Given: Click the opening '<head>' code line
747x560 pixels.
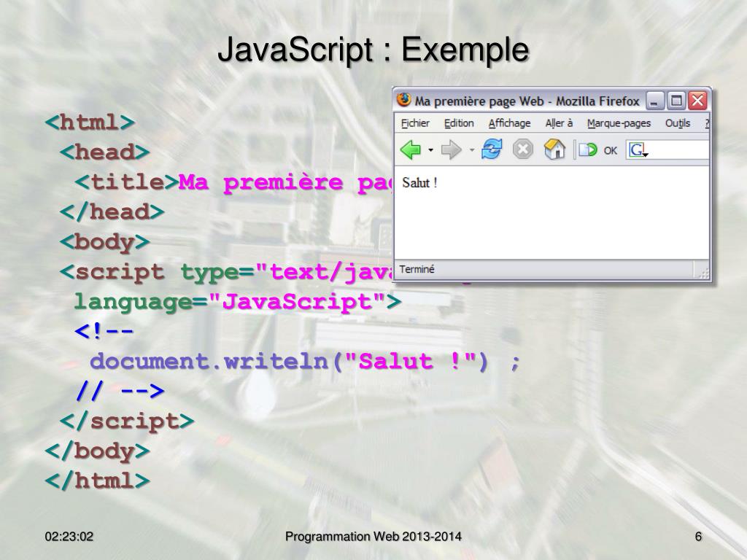Looking at the screenshot, I should (x=105, y=152).
